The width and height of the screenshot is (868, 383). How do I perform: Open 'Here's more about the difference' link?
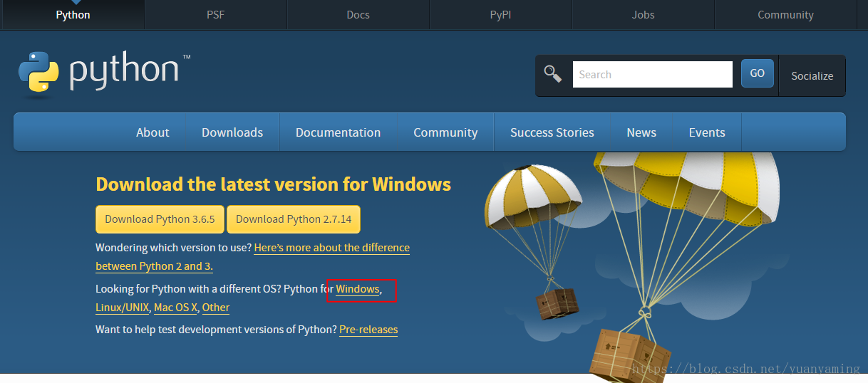pyautogui.click(x=332, y=248)
